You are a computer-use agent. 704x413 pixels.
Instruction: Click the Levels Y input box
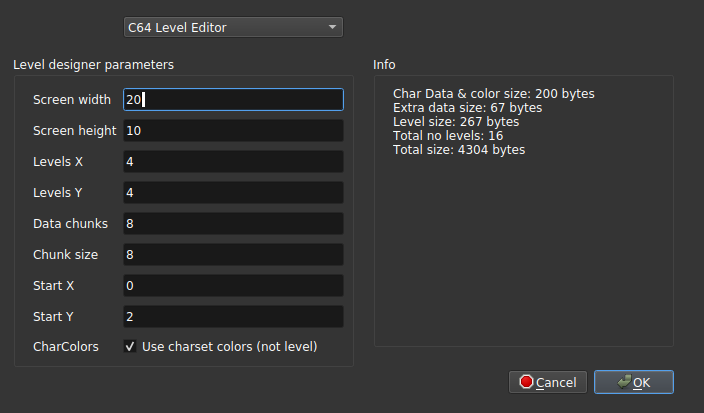click(x=233, y=193)
